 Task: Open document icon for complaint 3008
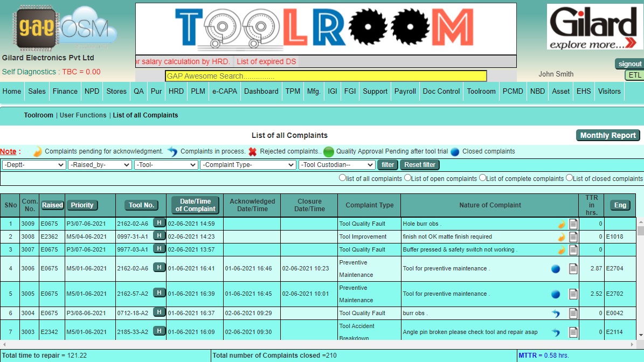(573, 236)
